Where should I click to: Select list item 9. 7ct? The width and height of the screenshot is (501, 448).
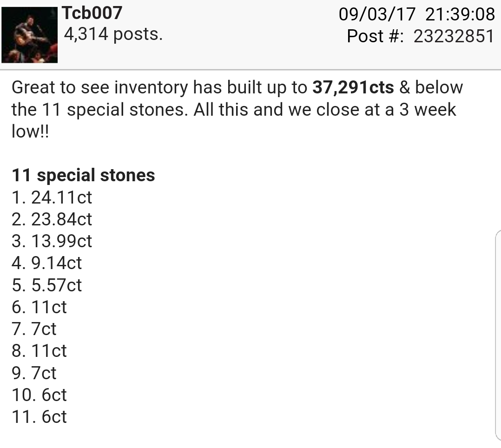(x=34, y=373)
